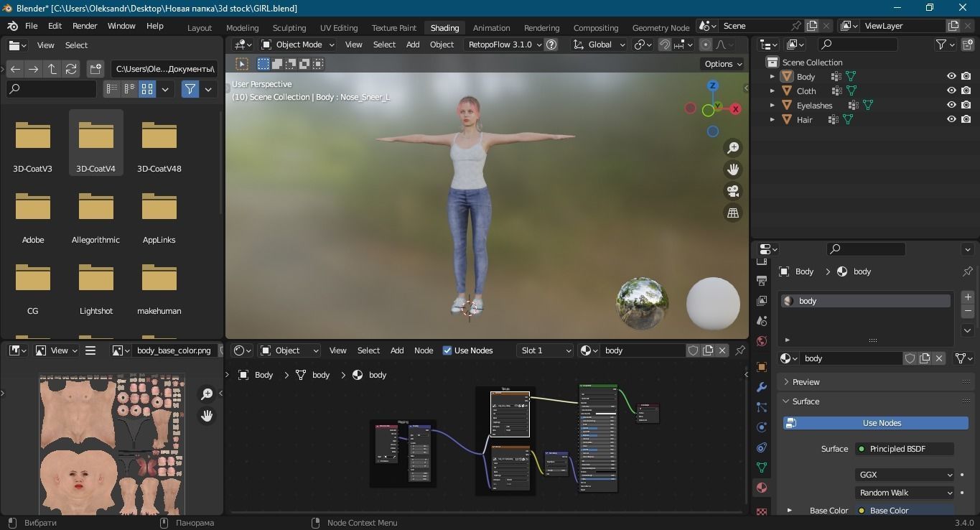The width and height of the screenshot is (980, 530).
Task: Pin the node editor with pin icon
Action: pyautogui.click(x=740, y=350)
